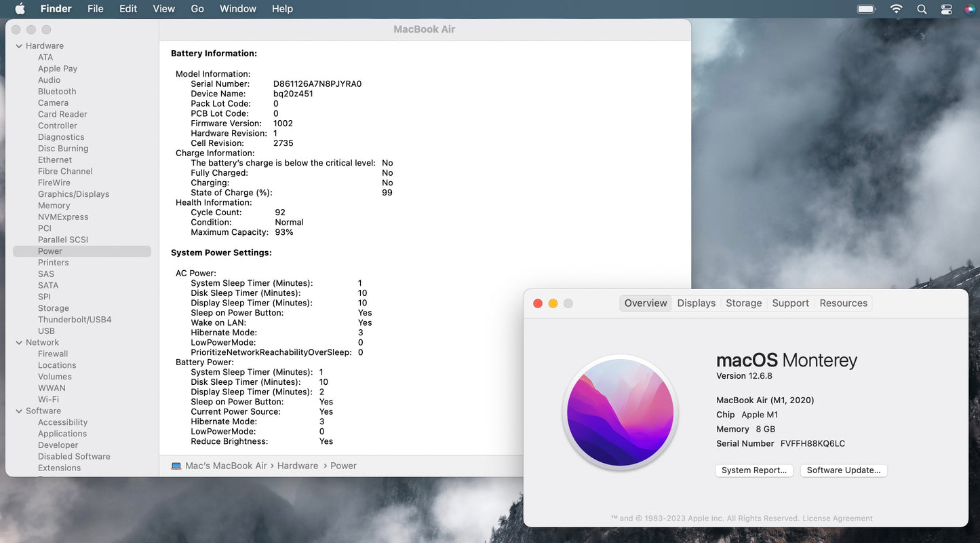Click the Software Update button
The height and width of the screenshot is (543, 980).
tap(843, 470)
